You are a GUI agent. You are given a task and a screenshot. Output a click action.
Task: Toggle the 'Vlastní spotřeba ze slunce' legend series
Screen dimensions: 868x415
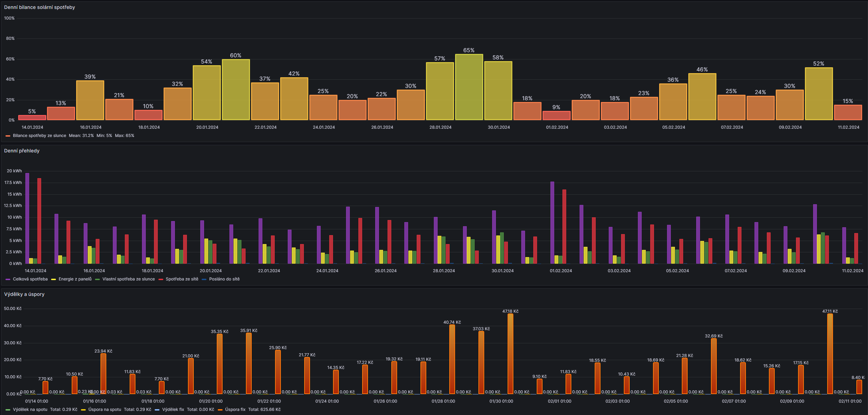[129, 279]
